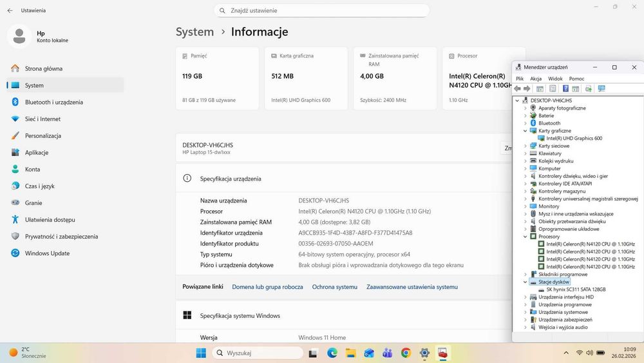The height and width of the screenshot is (363, 644).
Task: Click Specyfikacja systemu Windows header
Action: (x=240, y=316)
